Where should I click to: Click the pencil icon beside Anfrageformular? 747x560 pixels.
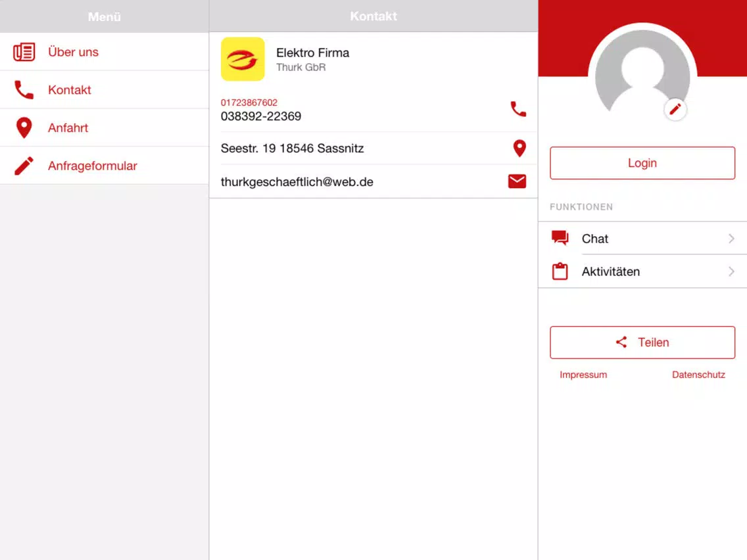click(x=24, y=166)
